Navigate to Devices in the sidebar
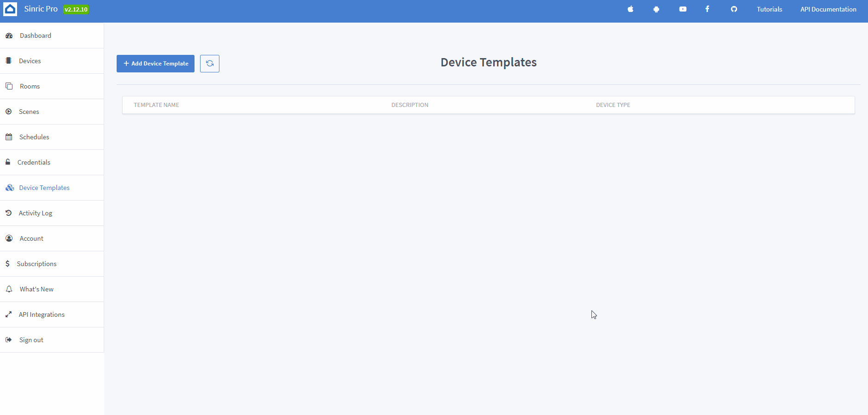Image resolution: width=868 pixels, height=415 pixels. [x=30, y=60]
